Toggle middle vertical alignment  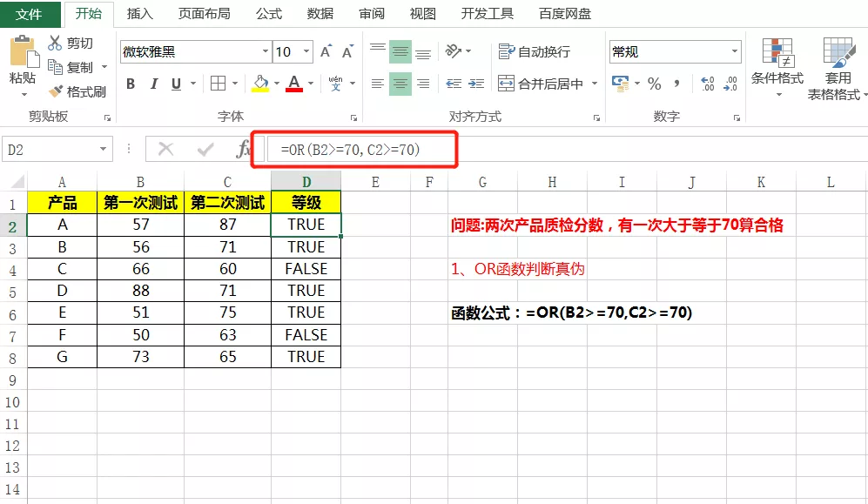[x=400, y=51]
